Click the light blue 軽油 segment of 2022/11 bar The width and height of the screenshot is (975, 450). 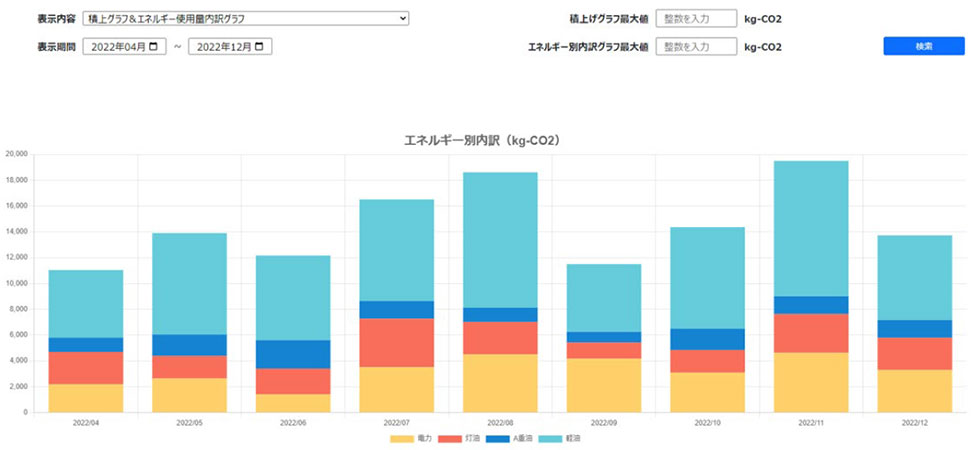coord(811,229)
